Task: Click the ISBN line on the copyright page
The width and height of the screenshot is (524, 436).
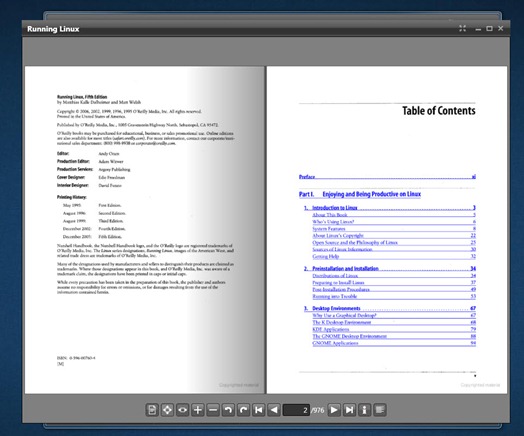Action: pos(76,358)
